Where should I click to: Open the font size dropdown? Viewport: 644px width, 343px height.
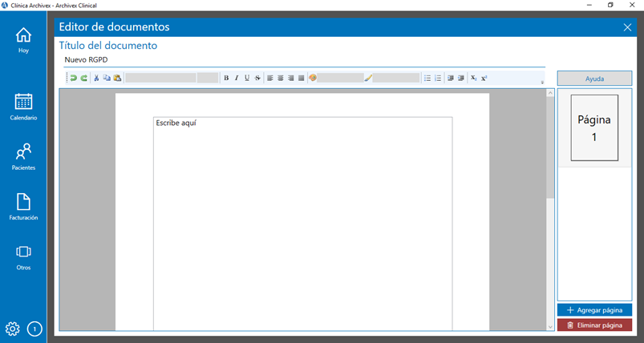pyautogui.click(x=207, y=78)
